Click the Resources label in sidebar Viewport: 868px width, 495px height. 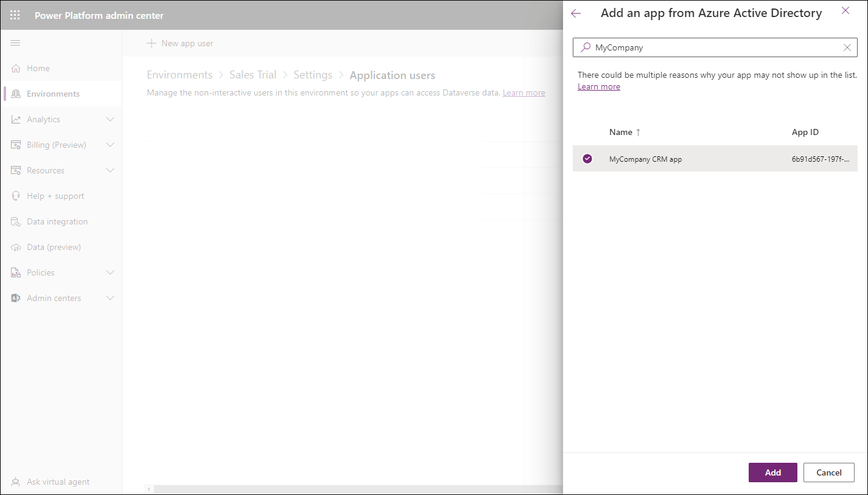46,170
